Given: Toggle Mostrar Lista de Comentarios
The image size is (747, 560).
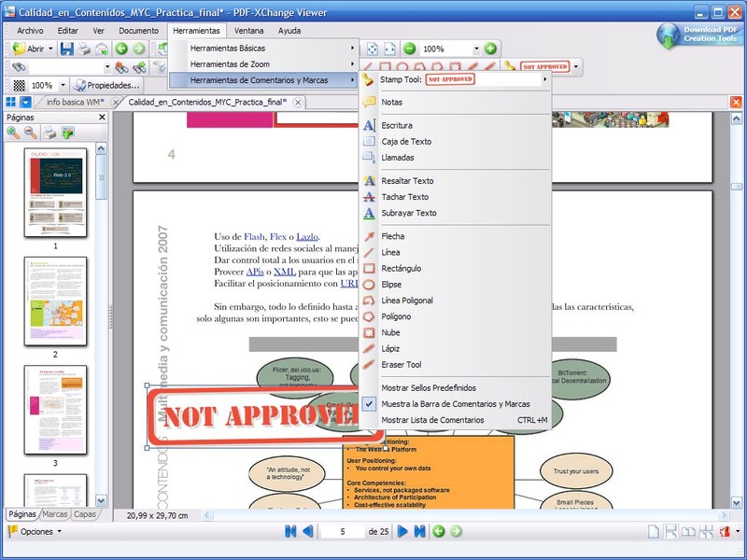Looking at the screenshot, I should (432, 420).
